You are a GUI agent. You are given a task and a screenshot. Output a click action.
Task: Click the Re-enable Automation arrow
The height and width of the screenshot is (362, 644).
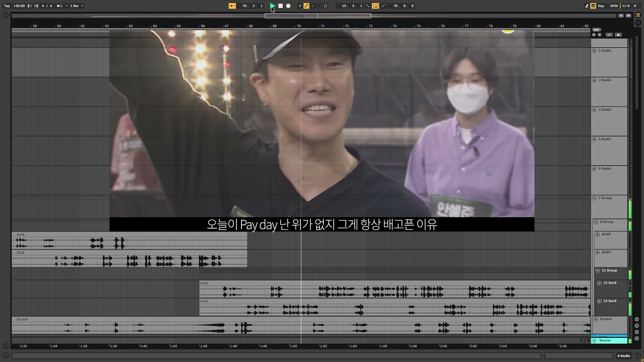[312, 6]
